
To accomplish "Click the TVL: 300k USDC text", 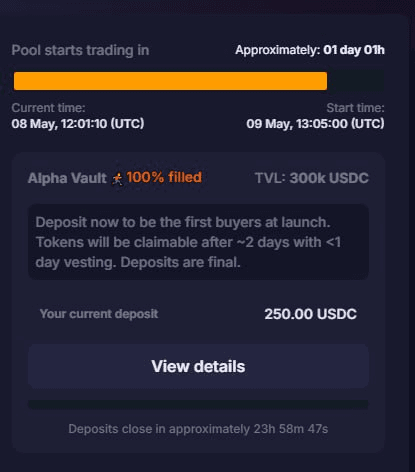I will click(312, 178).
